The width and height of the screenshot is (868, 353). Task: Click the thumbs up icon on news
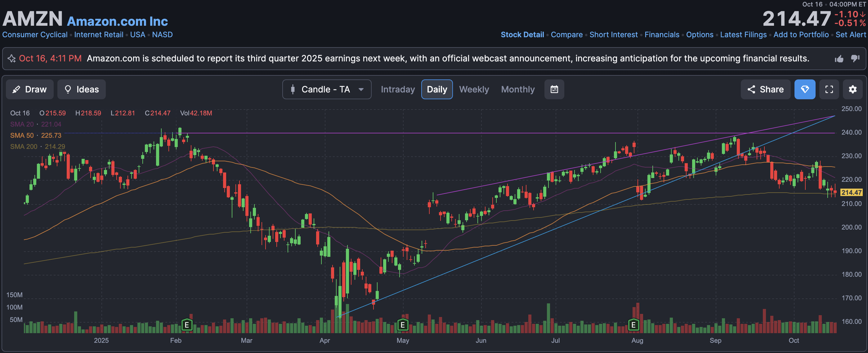pos(839,59)
